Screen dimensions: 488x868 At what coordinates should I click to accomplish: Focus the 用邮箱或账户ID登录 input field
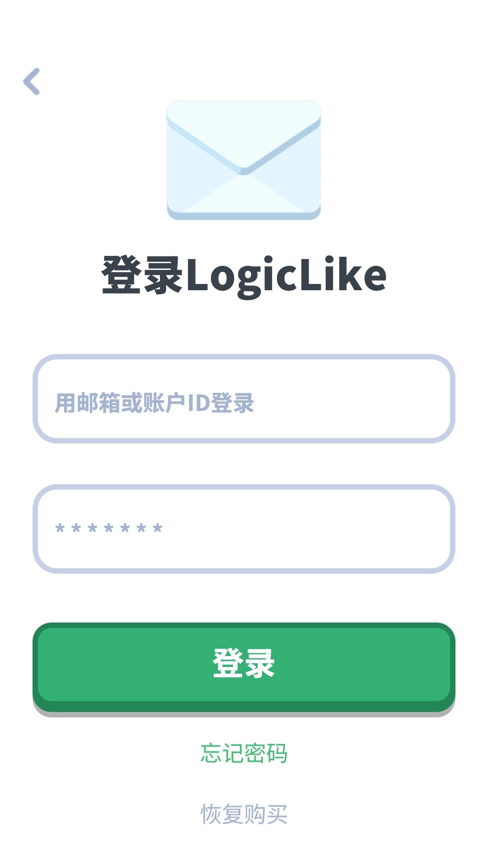pos(244,399)
